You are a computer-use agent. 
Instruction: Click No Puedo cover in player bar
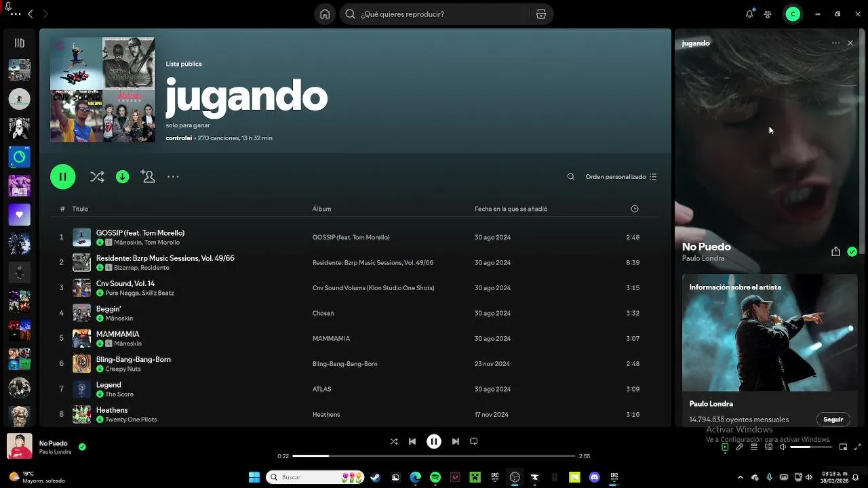coord(19,447)
